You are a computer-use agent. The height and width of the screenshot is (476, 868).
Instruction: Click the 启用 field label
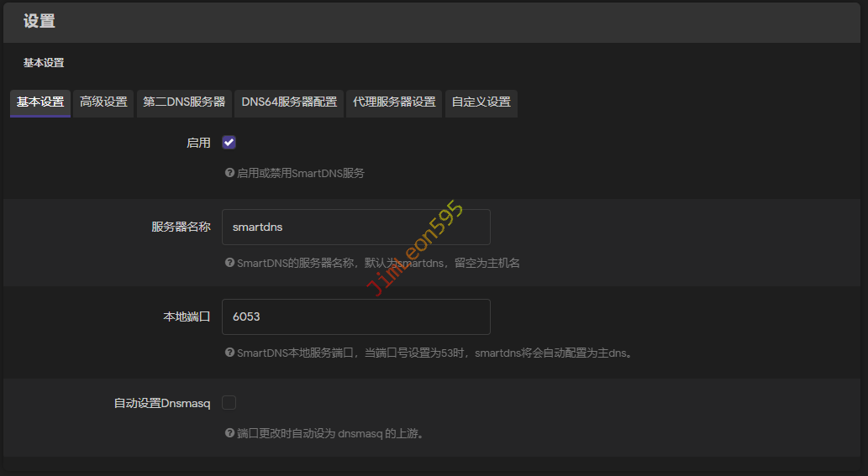198,144
